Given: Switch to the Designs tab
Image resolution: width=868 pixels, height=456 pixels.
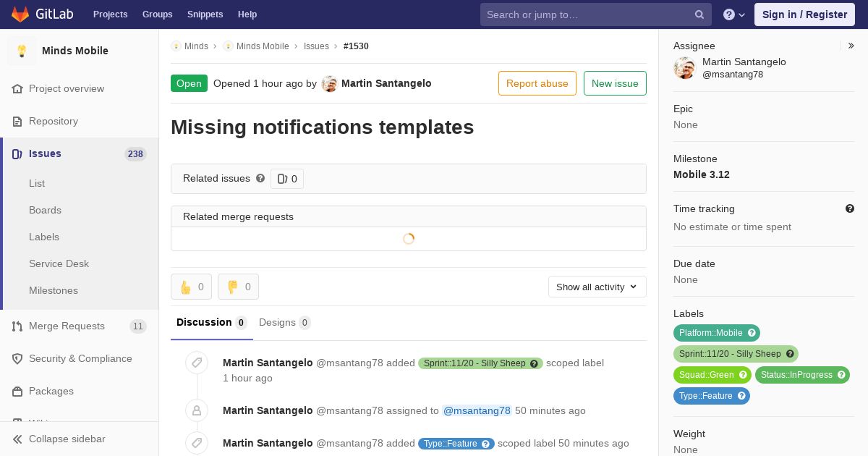Looking at the screenshot, I should coord(285,322).
